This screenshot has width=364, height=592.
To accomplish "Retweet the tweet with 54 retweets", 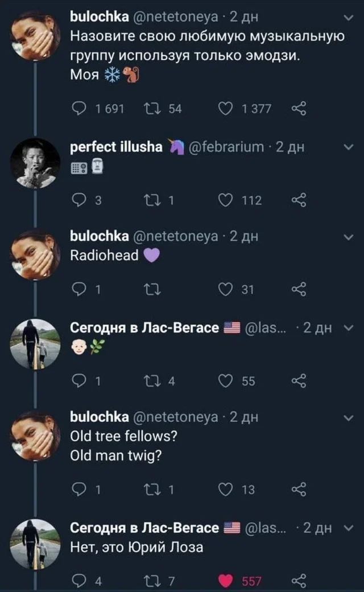I will (x=151, y=109).
